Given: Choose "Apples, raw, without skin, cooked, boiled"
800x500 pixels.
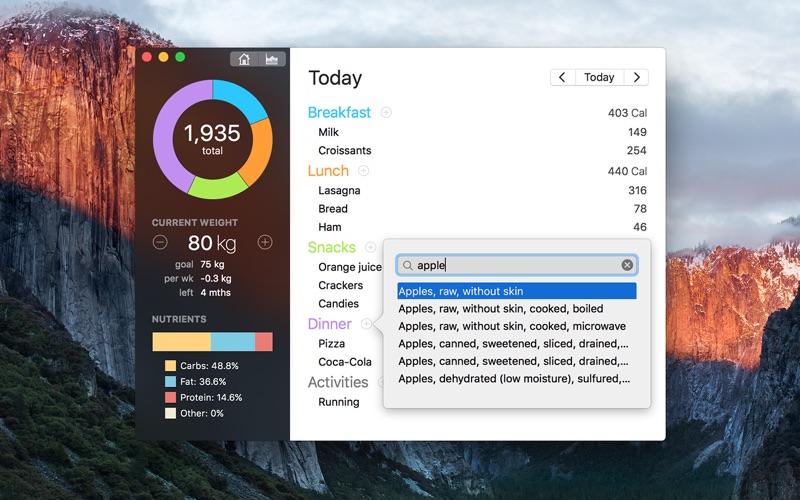Looking at the screenshot, I should (517, 309).
